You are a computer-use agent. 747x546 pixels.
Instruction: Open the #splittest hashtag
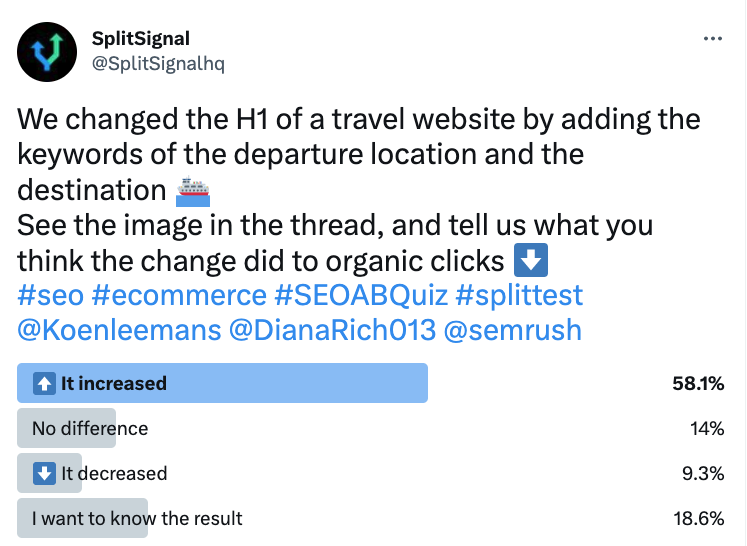pyautogui.click(x=519, y=295)
